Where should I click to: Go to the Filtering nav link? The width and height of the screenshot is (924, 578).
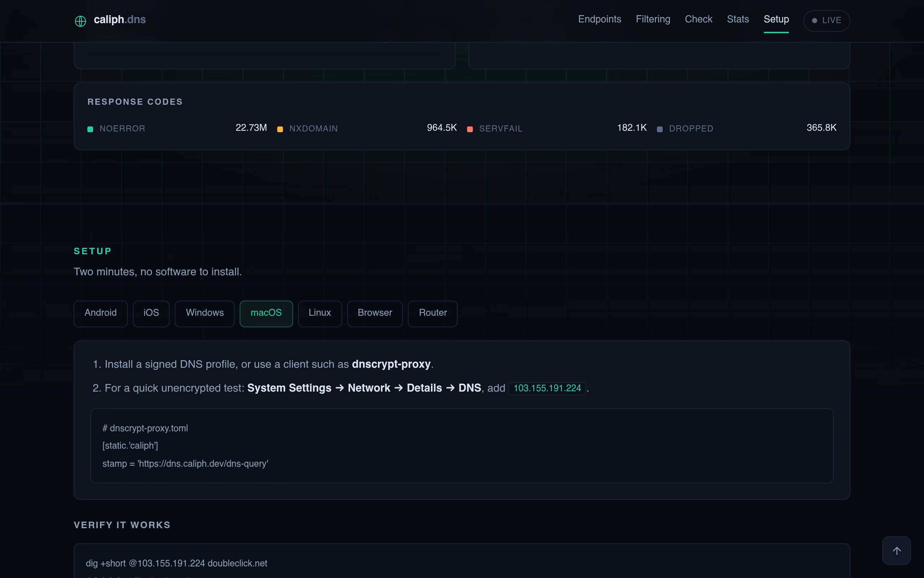coord(653,19)
